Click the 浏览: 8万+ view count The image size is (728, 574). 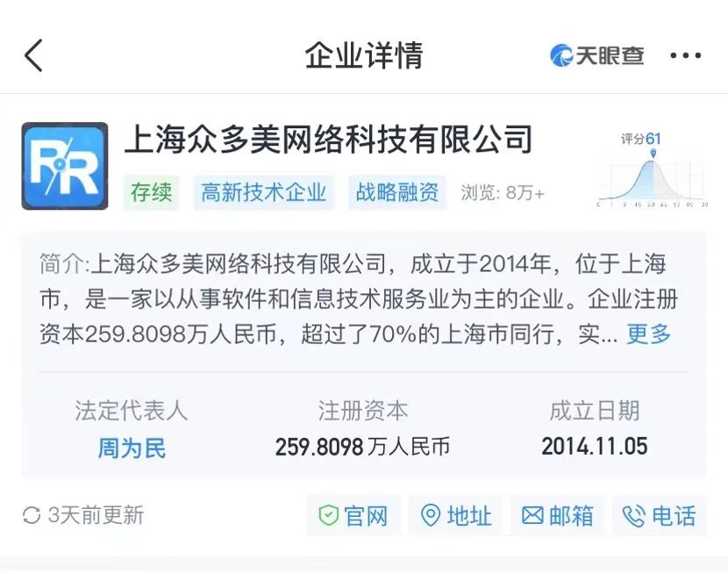tap(503, 192)
